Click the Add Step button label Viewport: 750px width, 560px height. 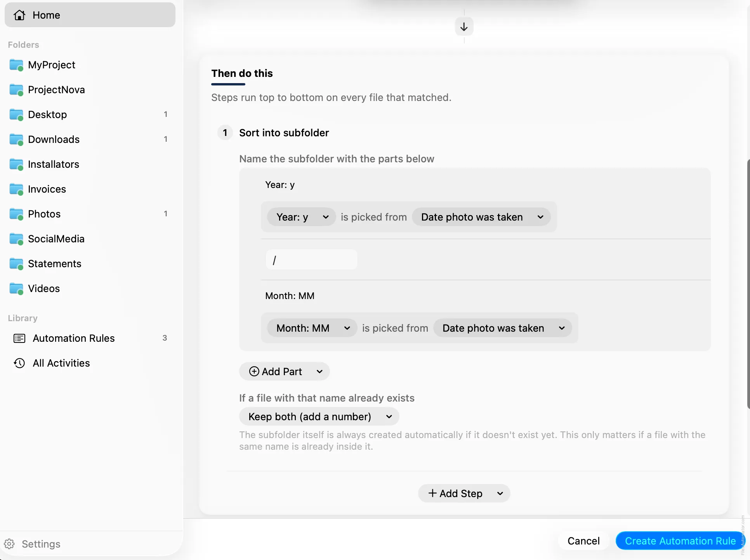(461, 494)
